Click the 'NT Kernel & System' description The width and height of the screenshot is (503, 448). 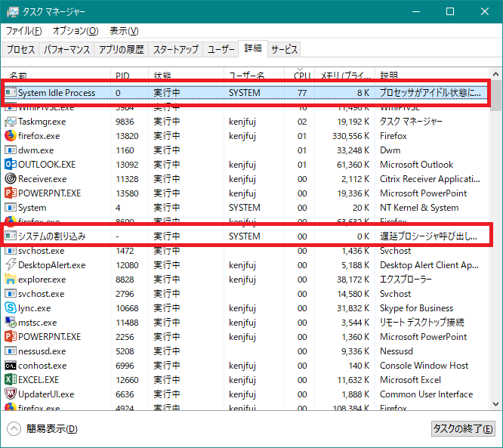click(419, 208)
